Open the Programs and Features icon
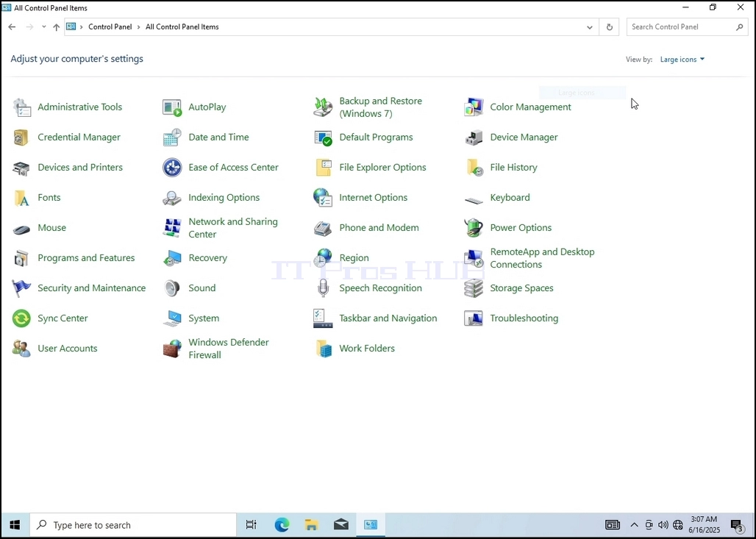 (22, 258)
